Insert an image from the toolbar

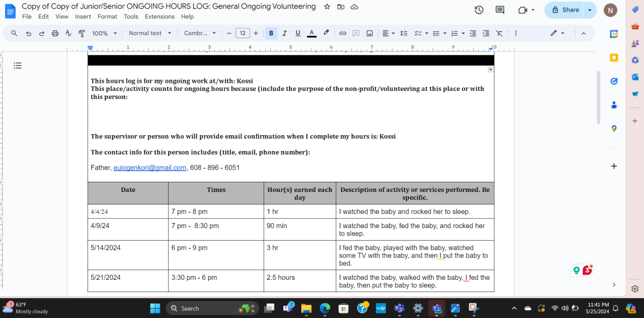[370, 33]
